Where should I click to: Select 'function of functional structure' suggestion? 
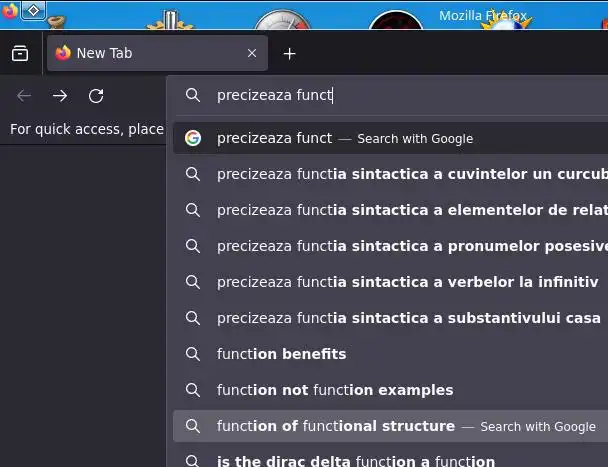(x=336, y=426)
